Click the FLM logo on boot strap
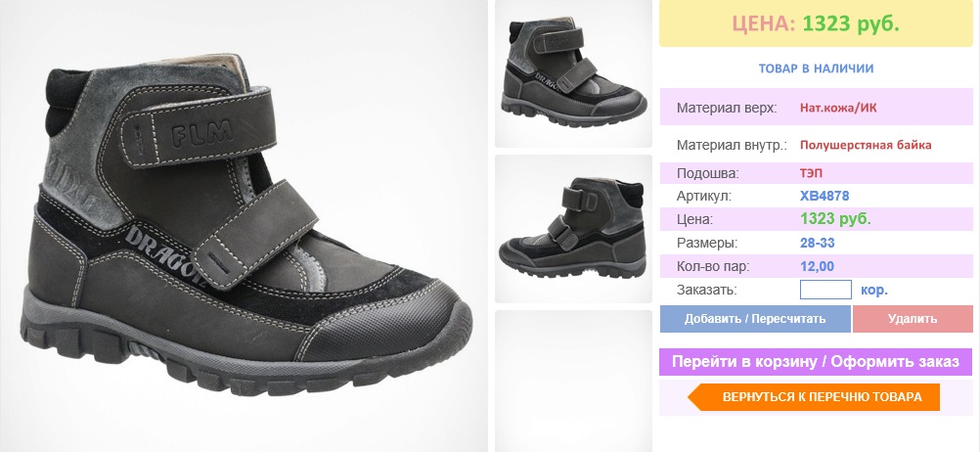The width and height of the screenshot is (980, 452). pyautogui.click(x=201, y=132)
